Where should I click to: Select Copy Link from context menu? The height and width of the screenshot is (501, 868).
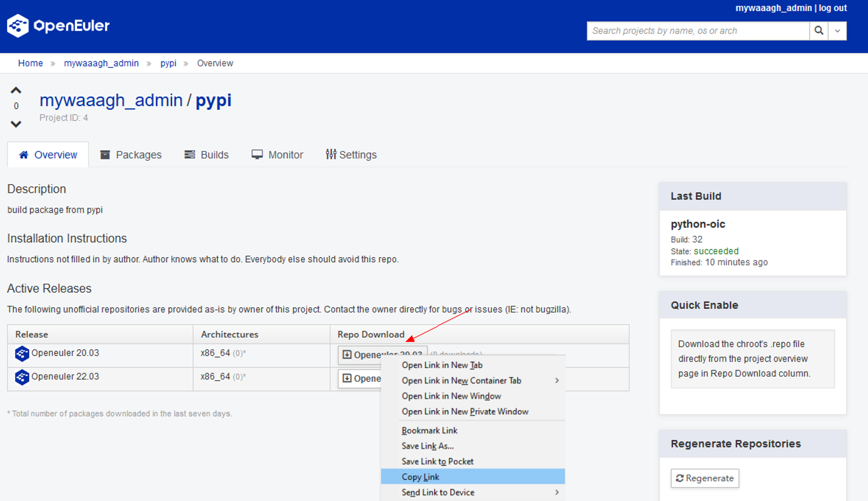click(x=421, y=477)
